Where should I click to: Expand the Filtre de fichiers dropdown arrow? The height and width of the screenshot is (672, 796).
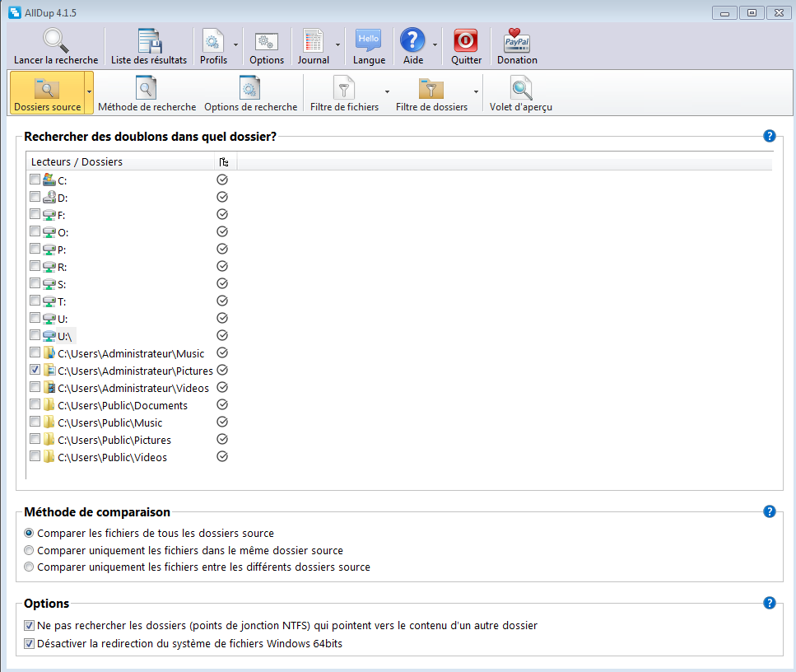click(387, 91)
